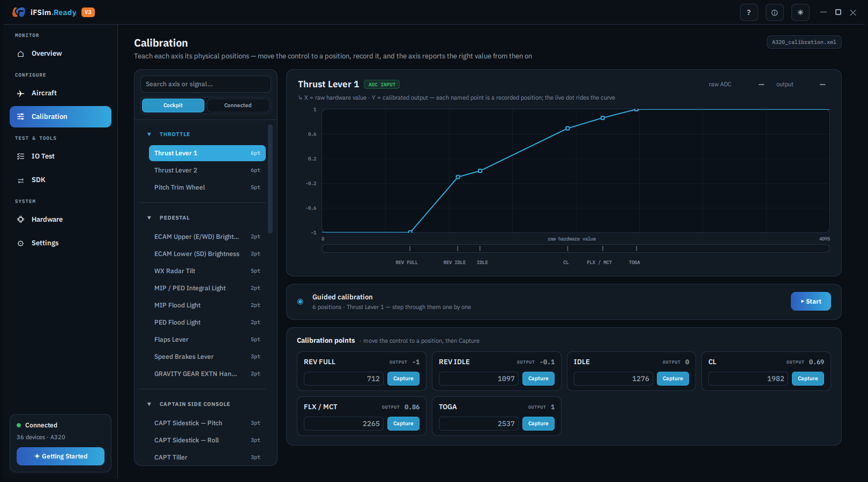Click the iFSim.Ready logo icon

(19, 12)
